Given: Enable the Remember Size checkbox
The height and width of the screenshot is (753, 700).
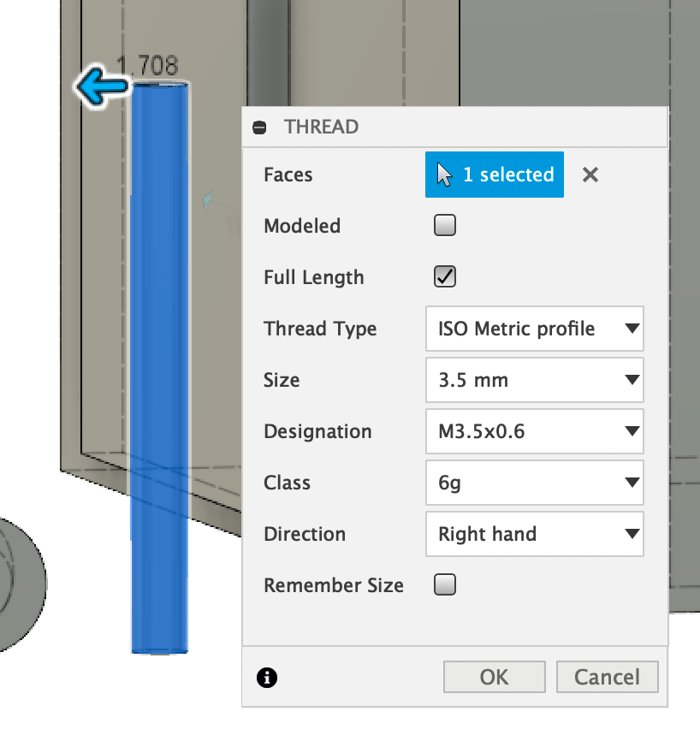Looking at the screenshot, I should (x=445, y=585).
